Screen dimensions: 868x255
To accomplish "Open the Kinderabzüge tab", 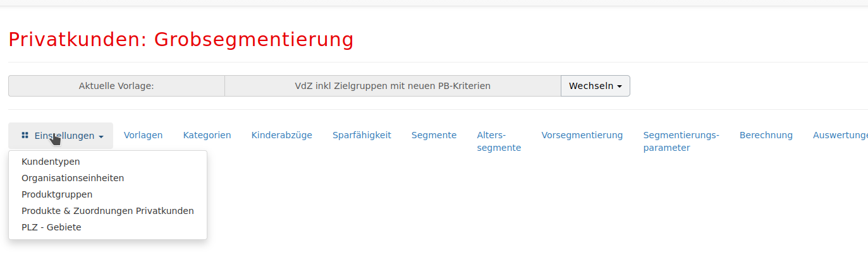I will [281, 135].
